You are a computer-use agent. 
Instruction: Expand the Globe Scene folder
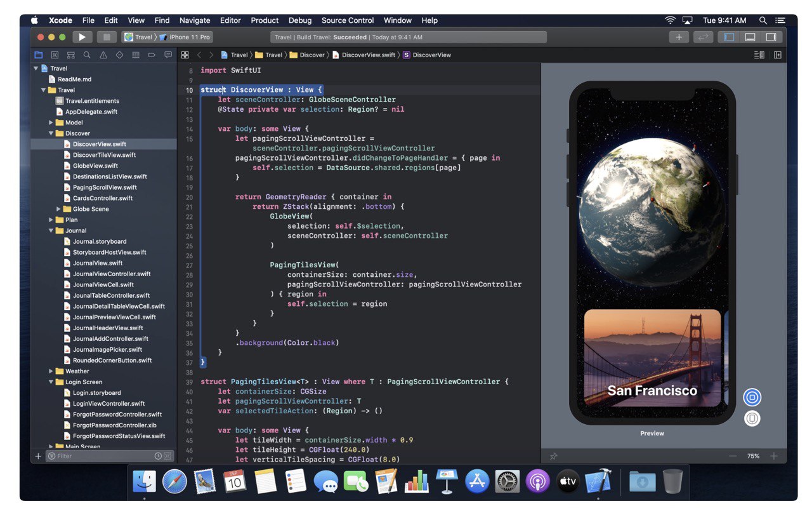click(59, 209)
